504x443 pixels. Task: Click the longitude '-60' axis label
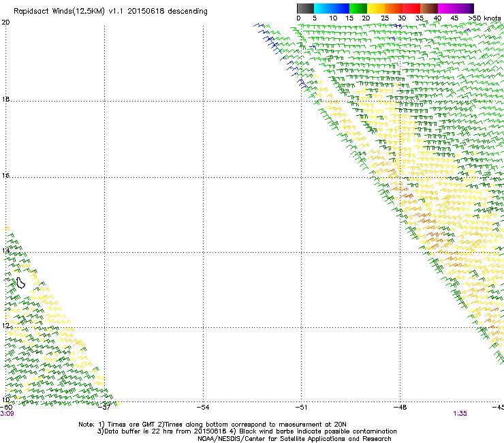6,408
